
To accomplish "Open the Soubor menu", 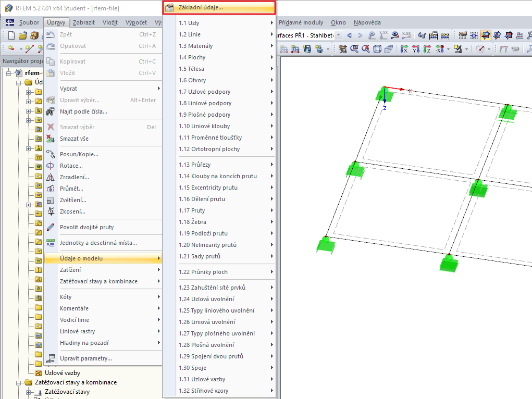I will point(29,22).
